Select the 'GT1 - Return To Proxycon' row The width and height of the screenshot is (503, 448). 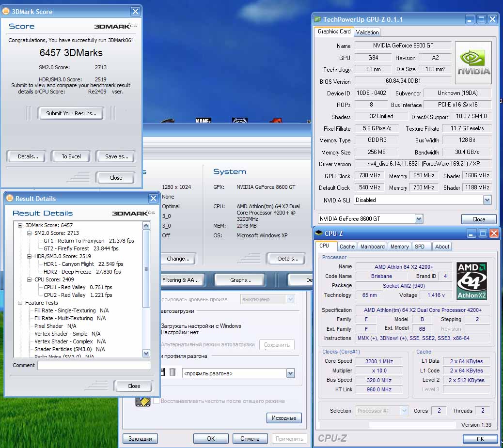pos(89,241)
